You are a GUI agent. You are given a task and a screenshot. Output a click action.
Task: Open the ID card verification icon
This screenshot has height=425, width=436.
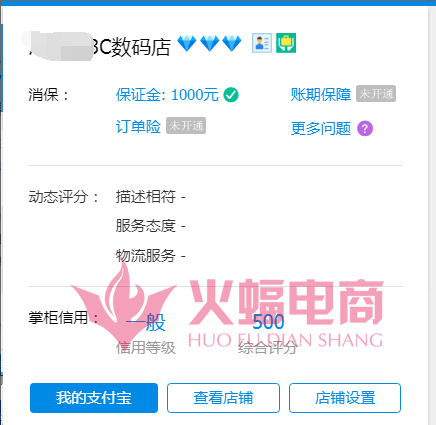click(x=262, y=43)
